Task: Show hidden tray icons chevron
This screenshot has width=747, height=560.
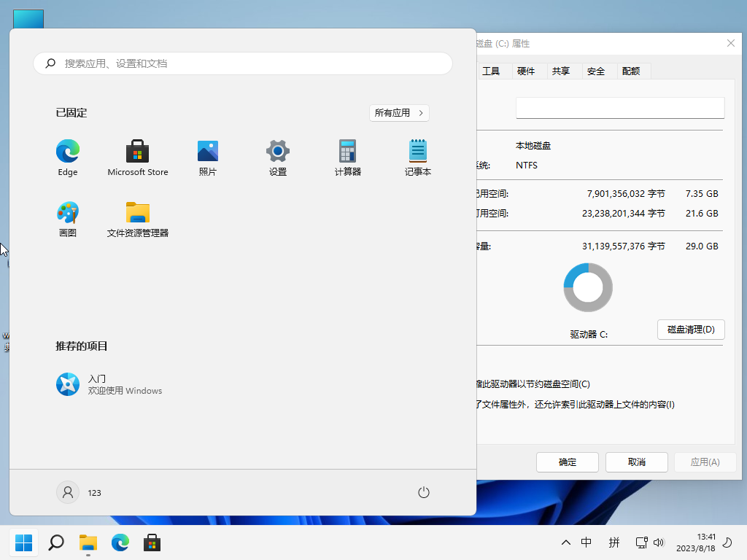Action: tap(565, 542)
